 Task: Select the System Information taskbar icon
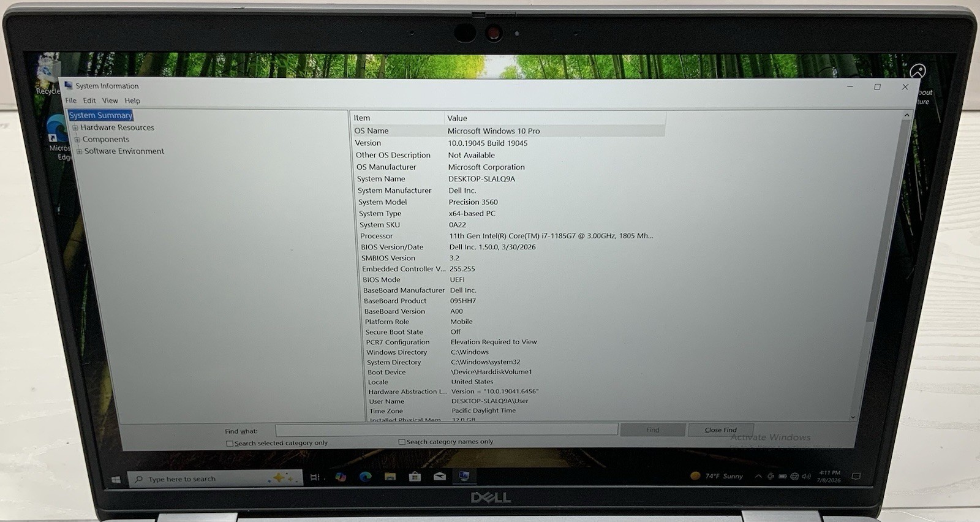pyautogui.click(x=464, y=475)
